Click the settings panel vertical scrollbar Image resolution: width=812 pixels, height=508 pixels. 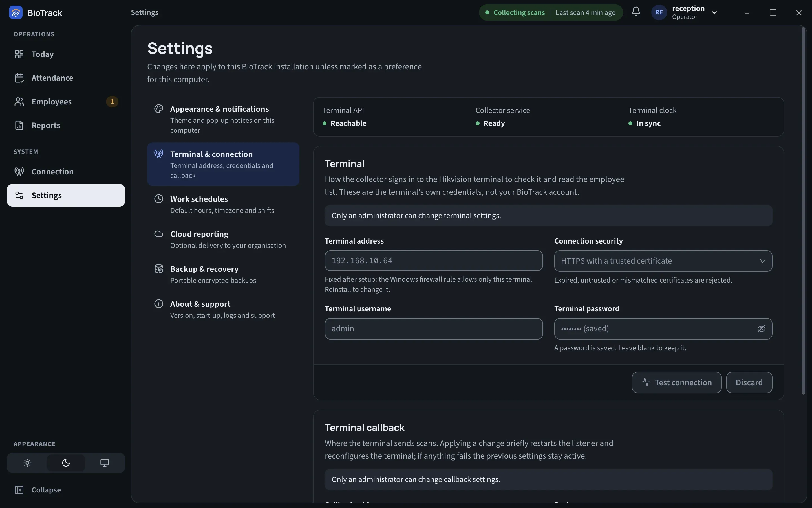coord(803,211)
